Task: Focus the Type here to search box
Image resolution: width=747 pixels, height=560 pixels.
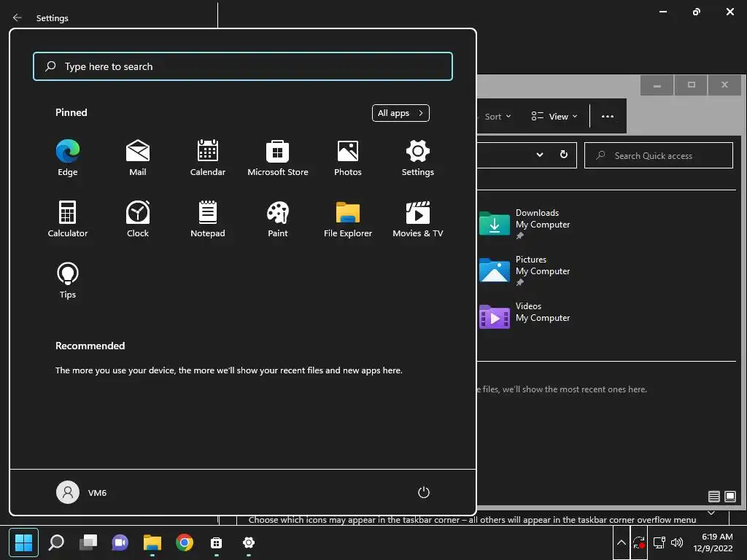Action: 243,66
